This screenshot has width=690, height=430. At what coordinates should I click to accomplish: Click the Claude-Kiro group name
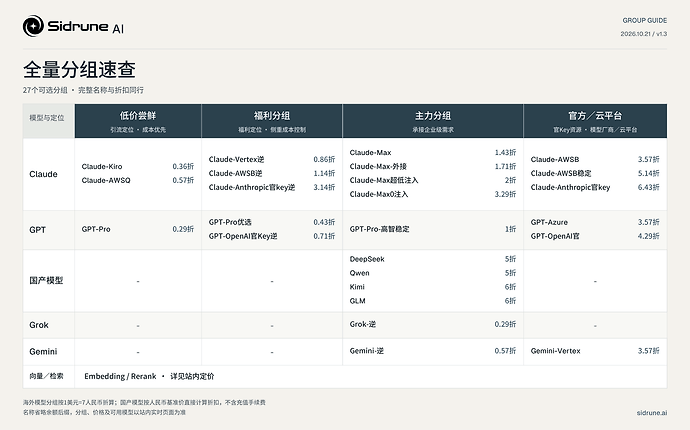(x=102, y=166)
